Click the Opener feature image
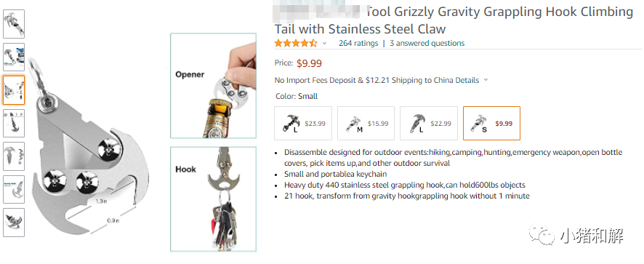Viewport: 644px width, 264px height. click(x=213, y=86)
